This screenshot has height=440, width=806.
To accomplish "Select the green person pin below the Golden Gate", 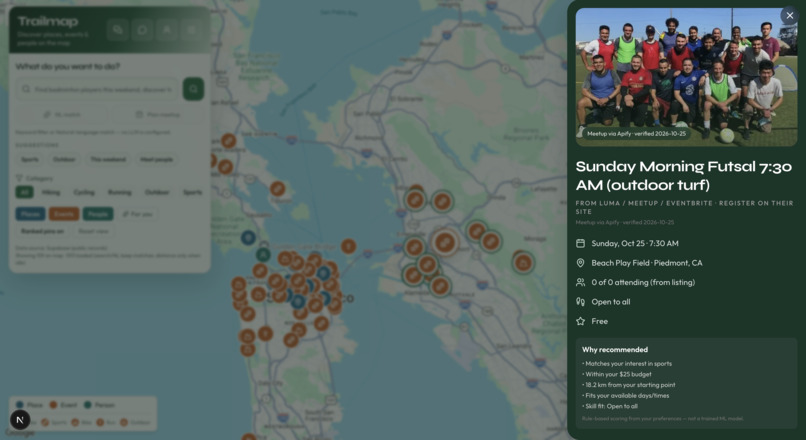I will (x=263, y=254).
